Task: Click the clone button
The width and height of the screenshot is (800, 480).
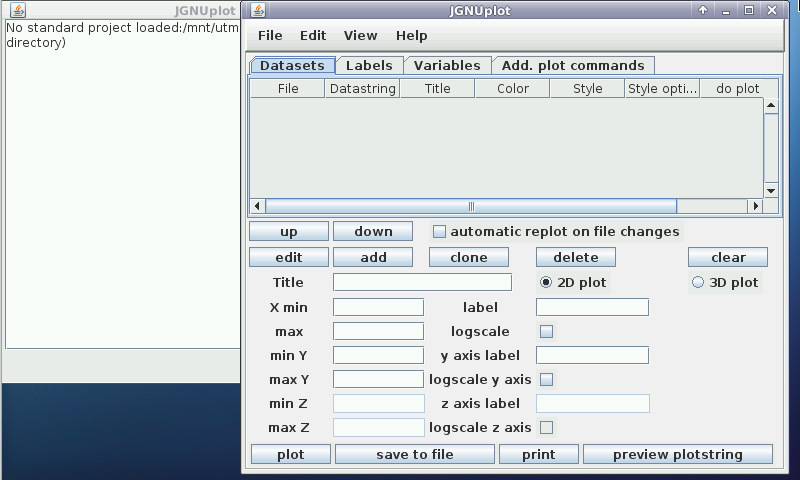Action: pos(469,257)
